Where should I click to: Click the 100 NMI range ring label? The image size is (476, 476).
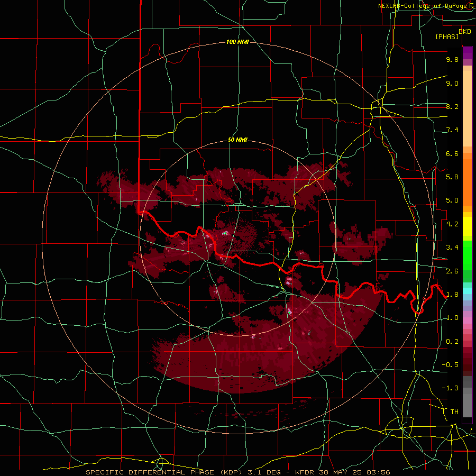[237, 42]
